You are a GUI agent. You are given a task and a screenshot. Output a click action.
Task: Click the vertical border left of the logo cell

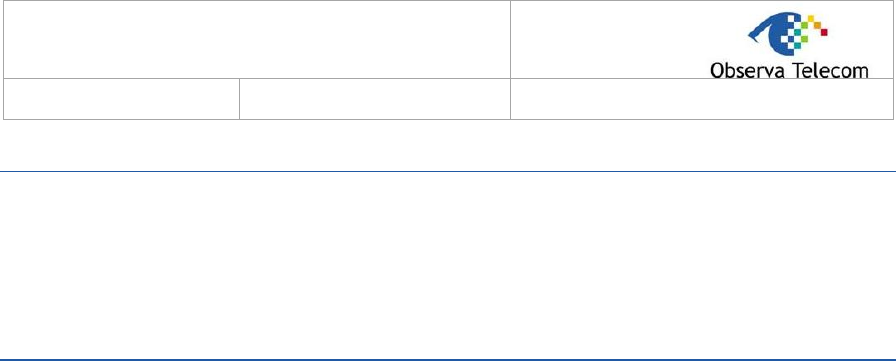(510, 39)
